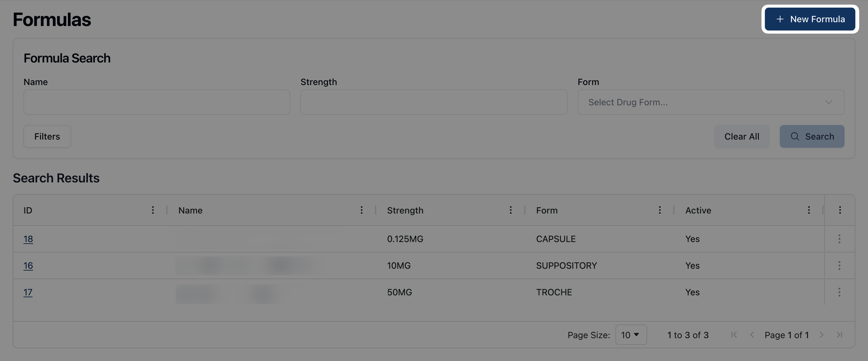The height and width of the screenshot is (361, 868).
Task: Open formula ID 17 link
Action: click(28, 292)
